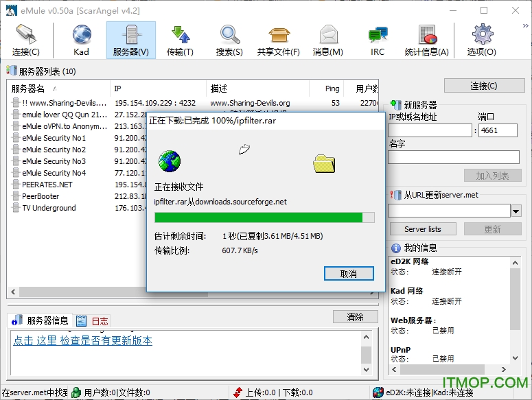Click the status bar users icon

[x=76, y=392]
